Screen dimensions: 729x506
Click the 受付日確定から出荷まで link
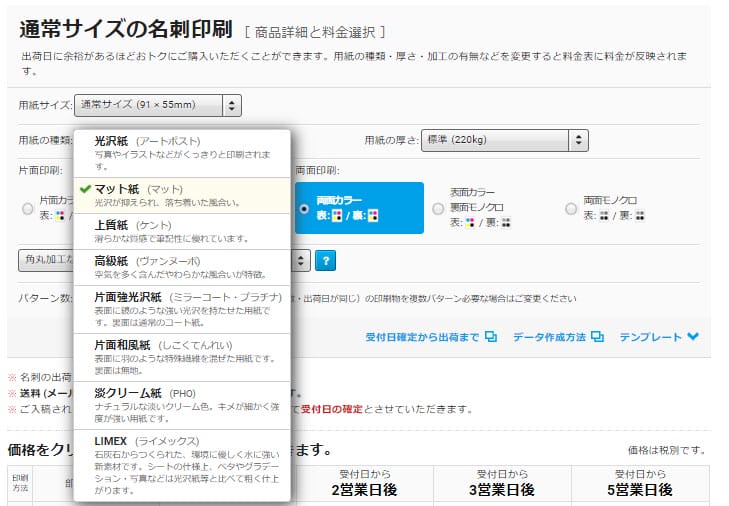point(422,337)
